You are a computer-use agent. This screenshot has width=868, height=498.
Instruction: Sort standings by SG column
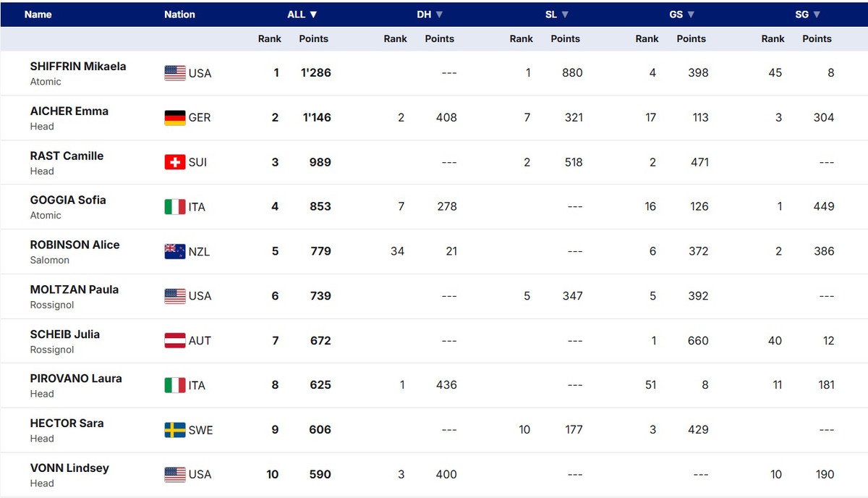808,14
